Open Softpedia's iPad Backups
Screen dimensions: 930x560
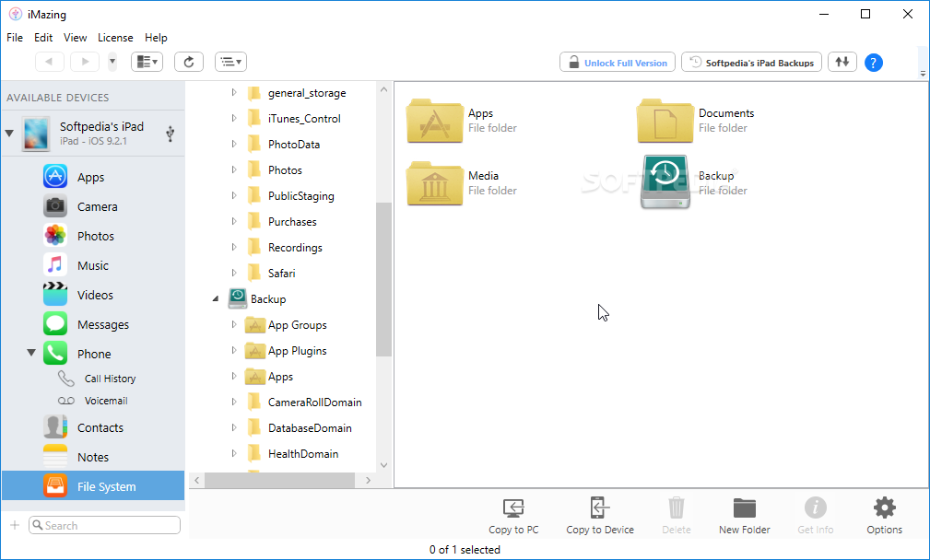751,63
